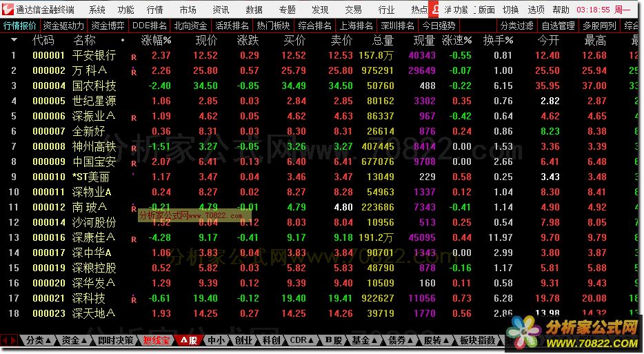
Task: Select the 科创 bottom tab
Action: (x=271, y=340)
